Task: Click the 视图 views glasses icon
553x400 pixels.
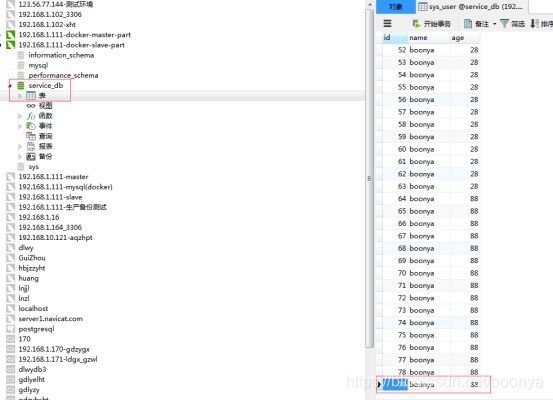Action: 31,106
